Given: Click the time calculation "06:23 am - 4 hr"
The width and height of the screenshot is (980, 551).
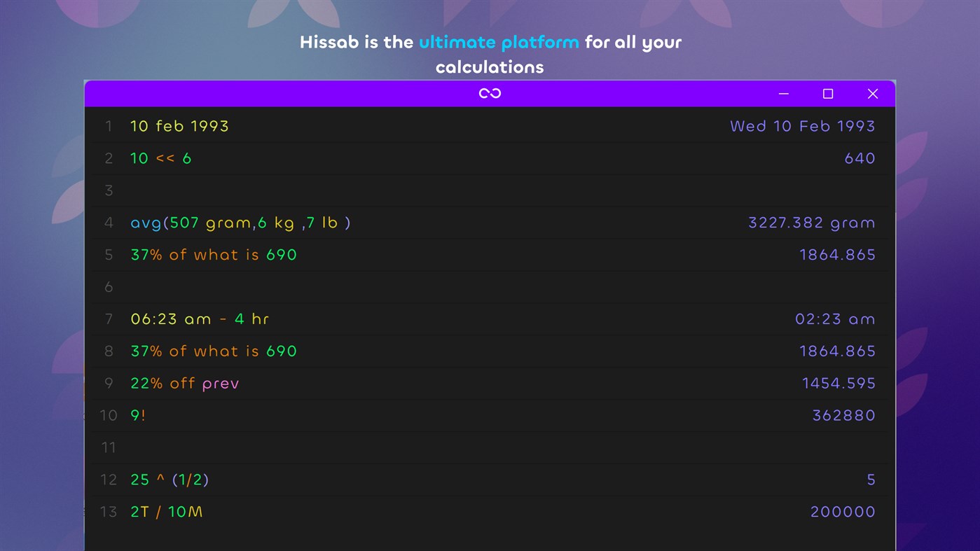Looking at the screenshot, I should [x=200, y=319].
